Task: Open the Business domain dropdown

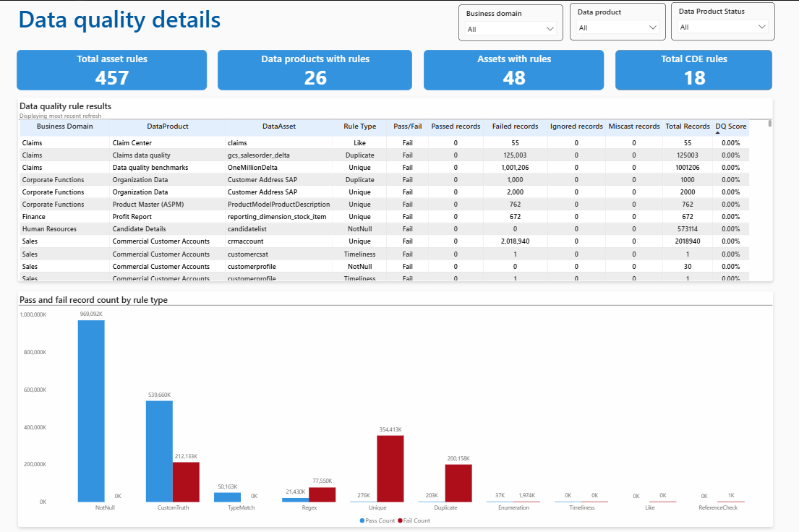Action: [x=510, y=29]
